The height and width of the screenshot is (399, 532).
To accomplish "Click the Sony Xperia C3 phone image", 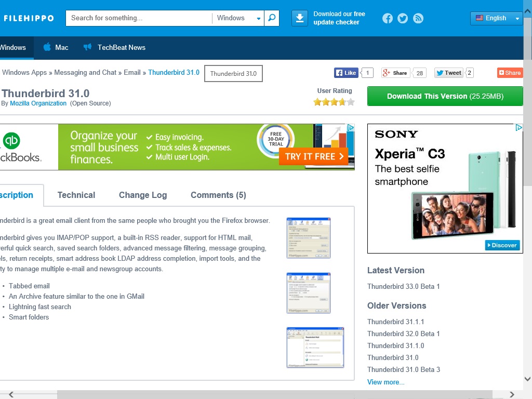I will pos(464,195).
